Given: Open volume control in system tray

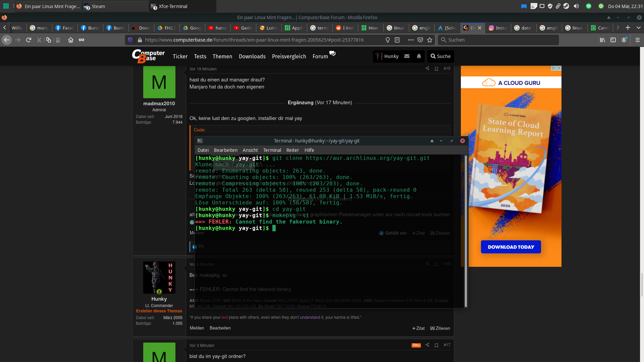Looking at the screenshot, I should pyautogui.click(x=576, y=6).
